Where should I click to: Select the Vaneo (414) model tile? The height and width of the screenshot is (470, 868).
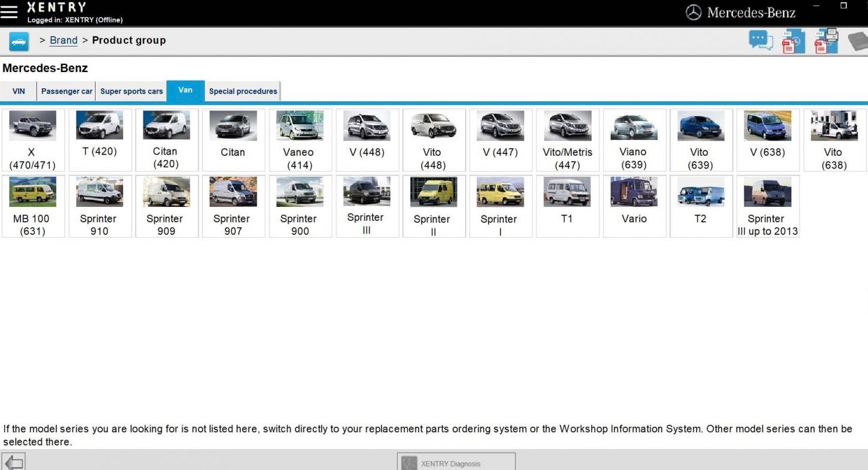point(300,140)
